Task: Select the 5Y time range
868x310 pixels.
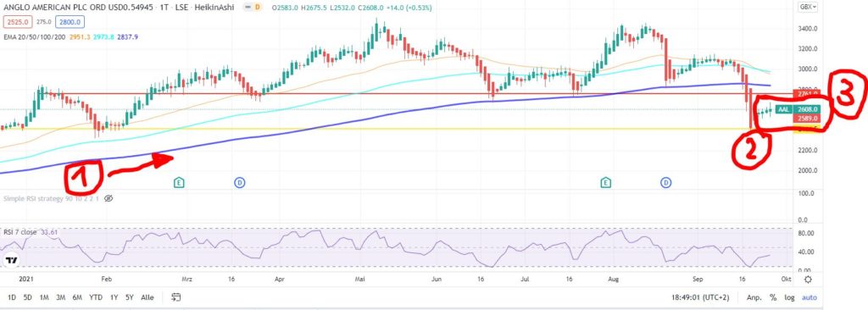Action: click(x=130, y=297)
